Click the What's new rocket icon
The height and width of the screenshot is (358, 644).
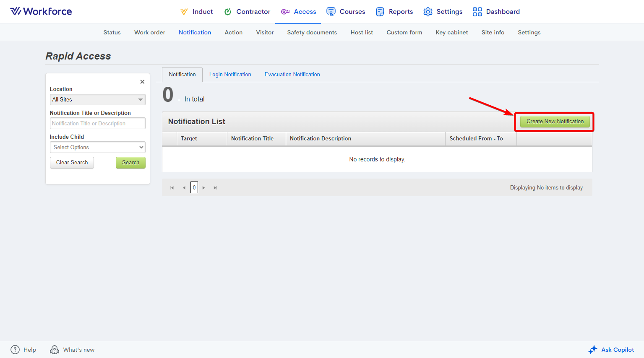click(55, 350)
